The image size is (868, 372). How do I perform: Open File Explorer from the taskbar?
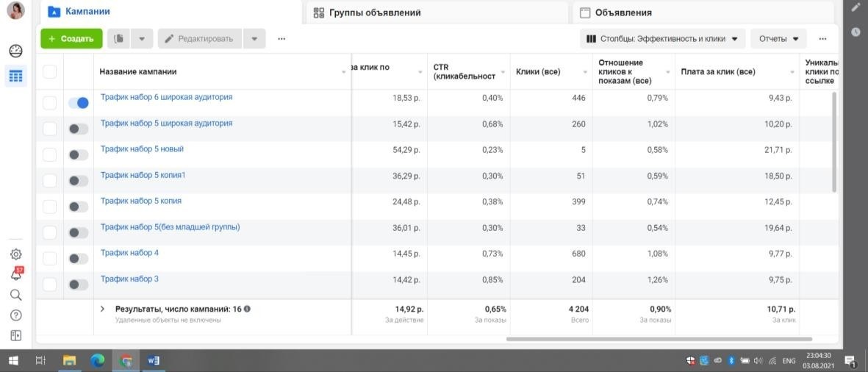coord(69,361)
